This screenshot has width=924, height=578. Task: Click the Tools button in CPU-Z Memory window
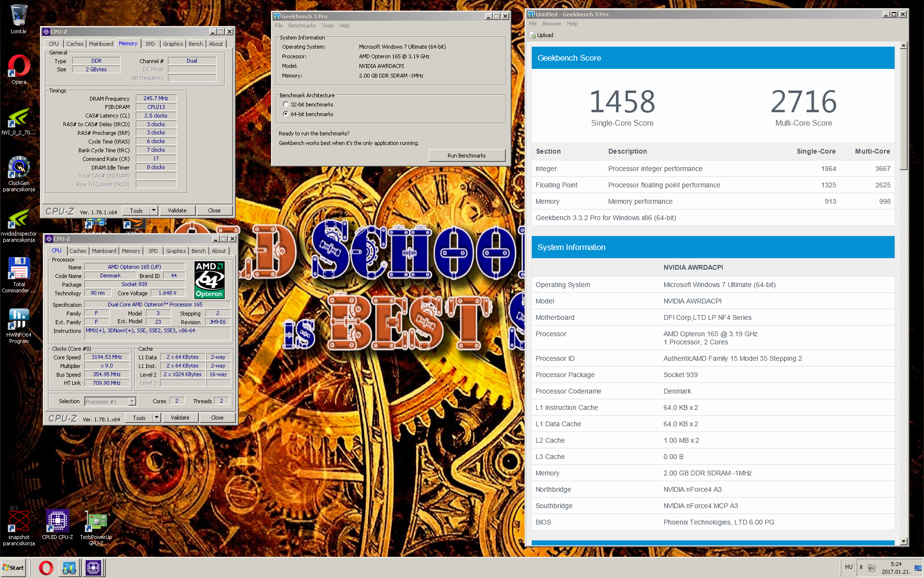[137, 210]
